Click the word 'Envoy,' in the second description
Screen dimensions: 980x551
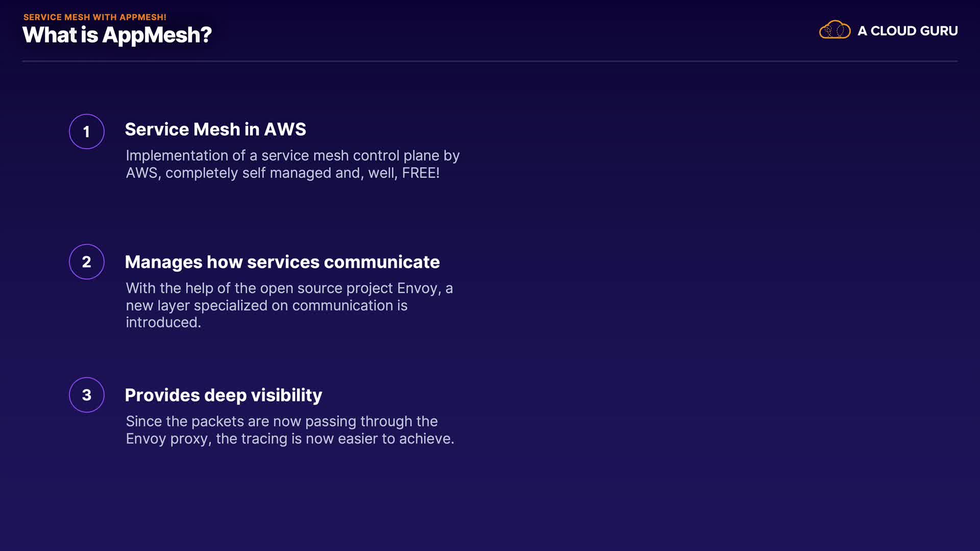[419, 288]
